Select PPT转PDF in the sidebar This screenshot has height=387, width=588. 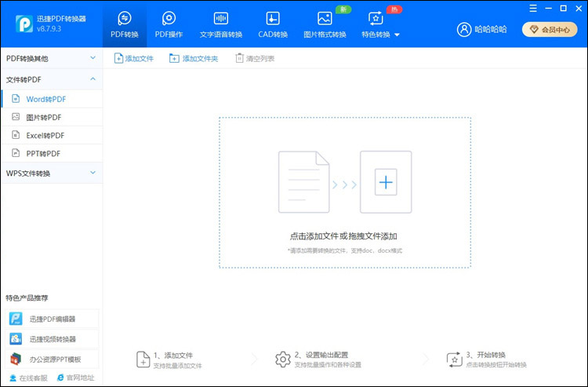52,153
